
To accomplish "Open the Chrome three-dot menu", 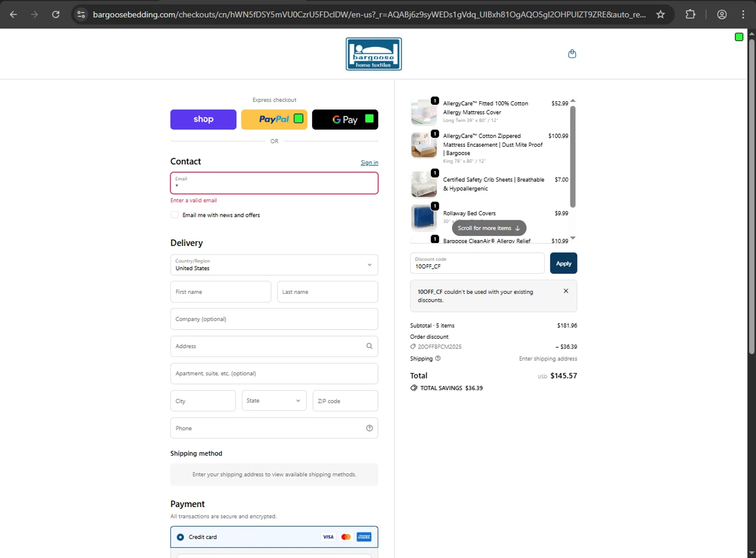I will [x=743, y=15].
